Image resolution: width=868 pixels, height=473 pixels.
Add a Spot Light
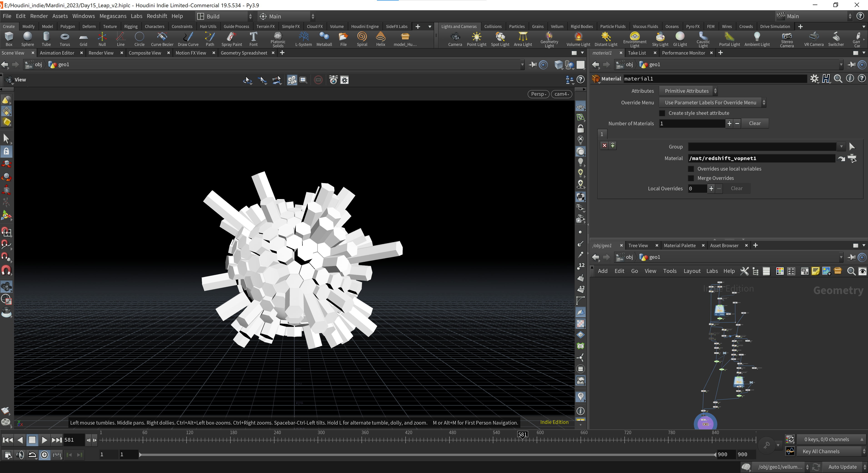coord(500,39)
